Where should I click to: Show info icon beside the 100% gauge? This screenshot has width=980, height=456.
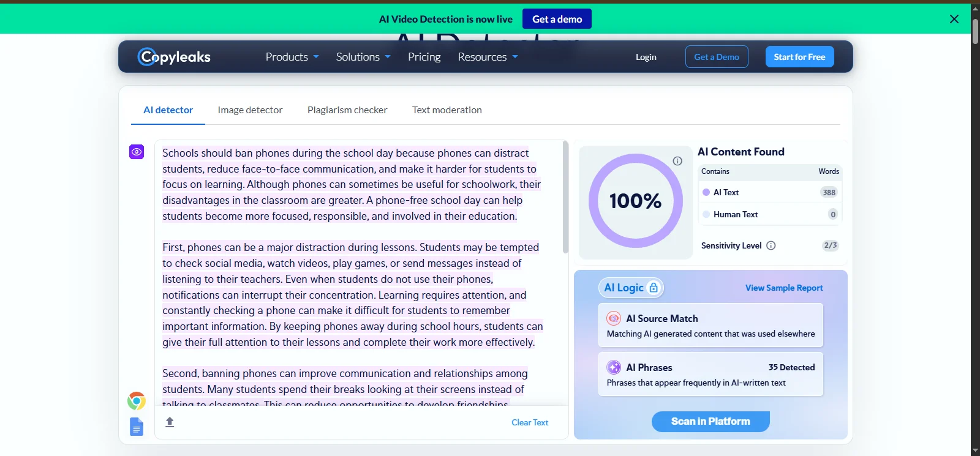click(677, 161)
